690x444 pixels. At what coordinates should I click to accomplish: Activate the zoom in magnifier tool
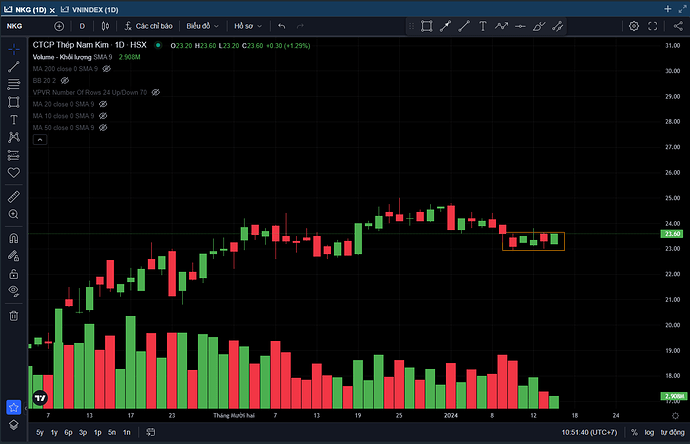14,214
